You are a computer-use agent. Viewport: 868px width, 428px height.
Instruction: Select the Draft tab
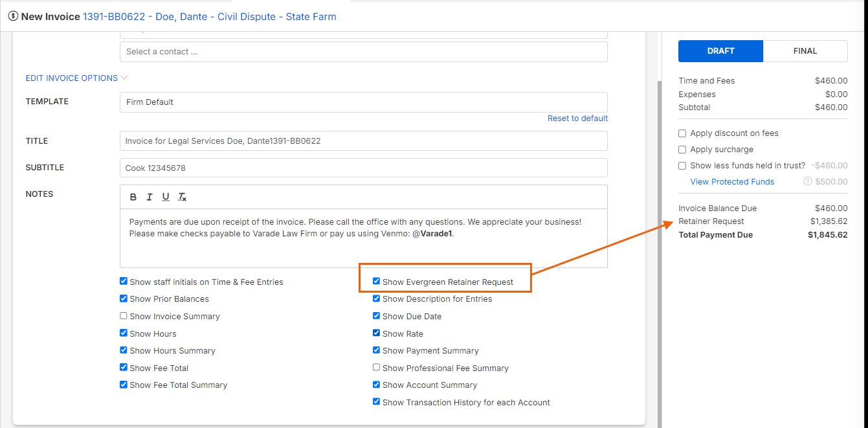pos(720,51)
